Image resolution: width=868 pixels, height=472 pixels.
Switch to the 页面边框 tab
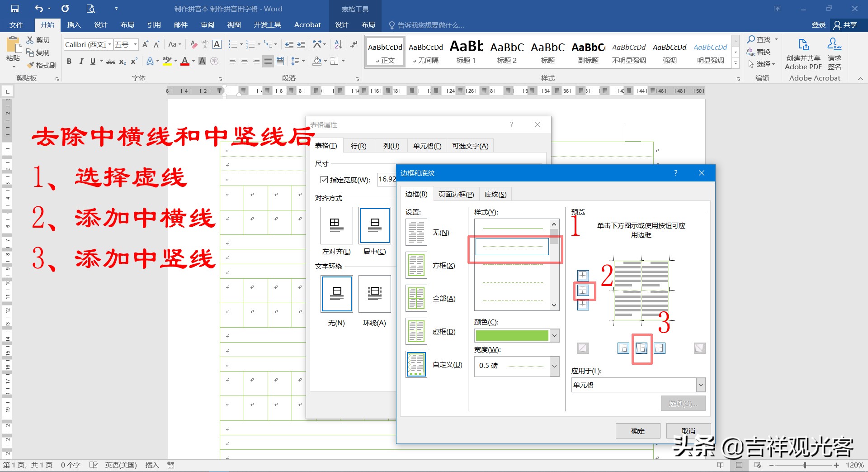[x=456, y=194]
